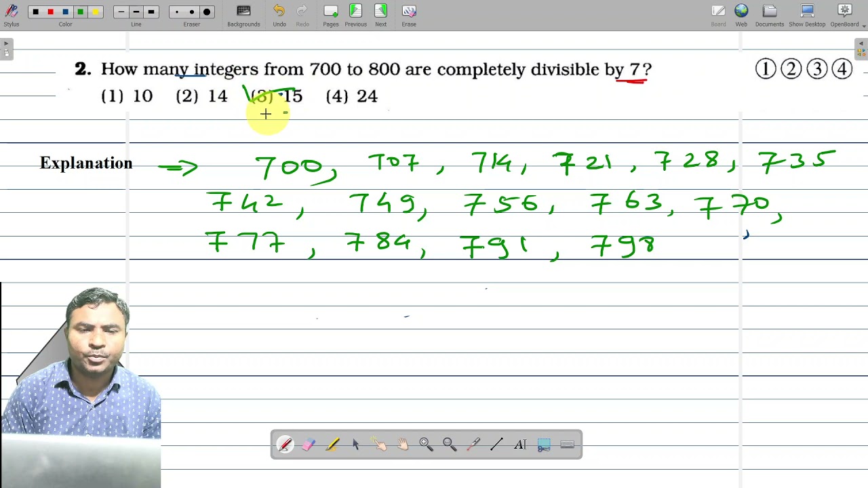
Task: Open the Backgrounds chooser
Action: point(243,15)
